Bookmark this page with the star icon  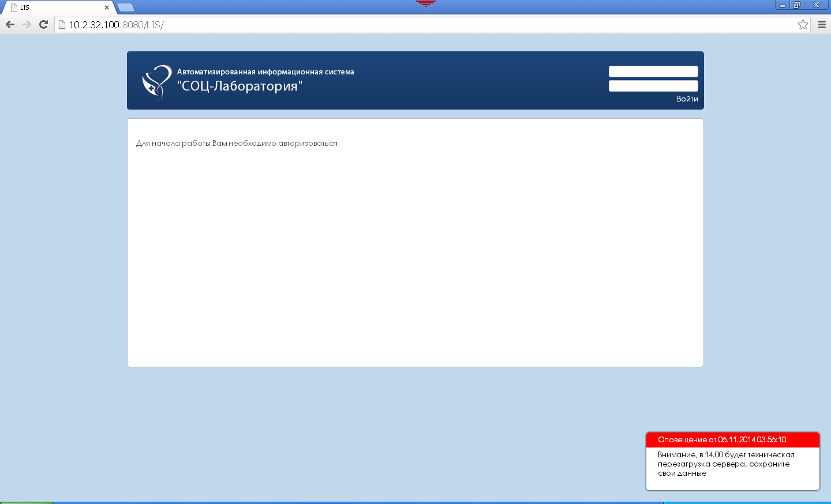coord(803,24)
